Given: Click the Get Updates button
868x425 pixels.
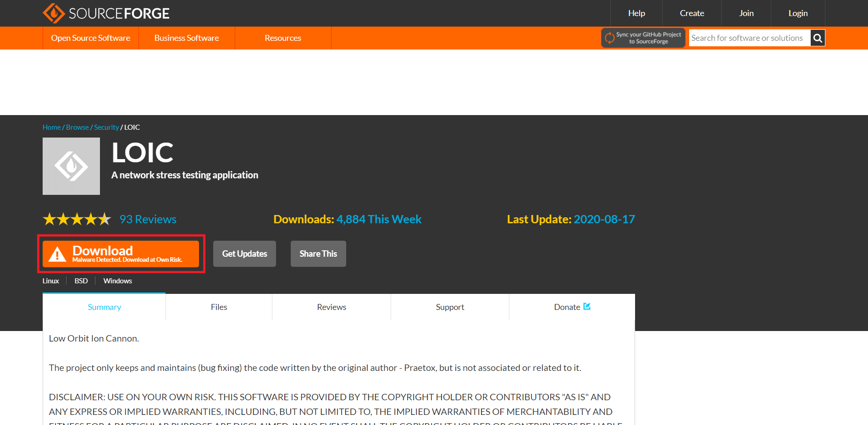Looking at the screenshot, I should tap(244, 254).
